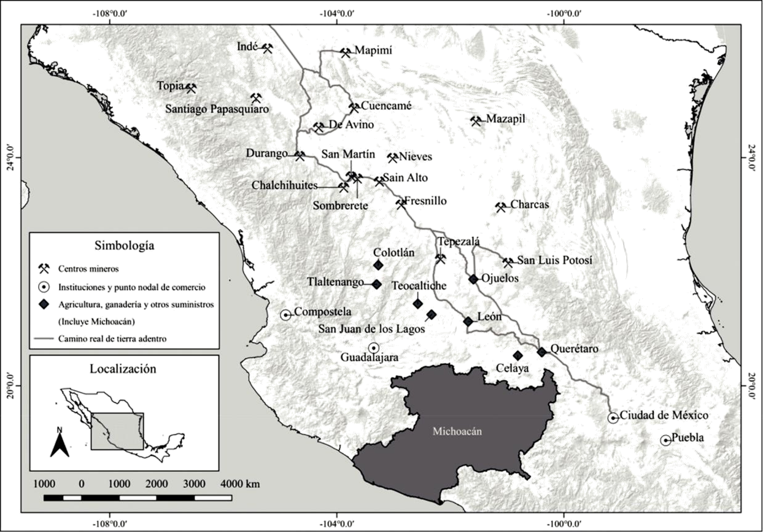The height and width of the screenshot is (532, 763).
Task: Click the Compostela circle marker
Action: click(285, 314)
